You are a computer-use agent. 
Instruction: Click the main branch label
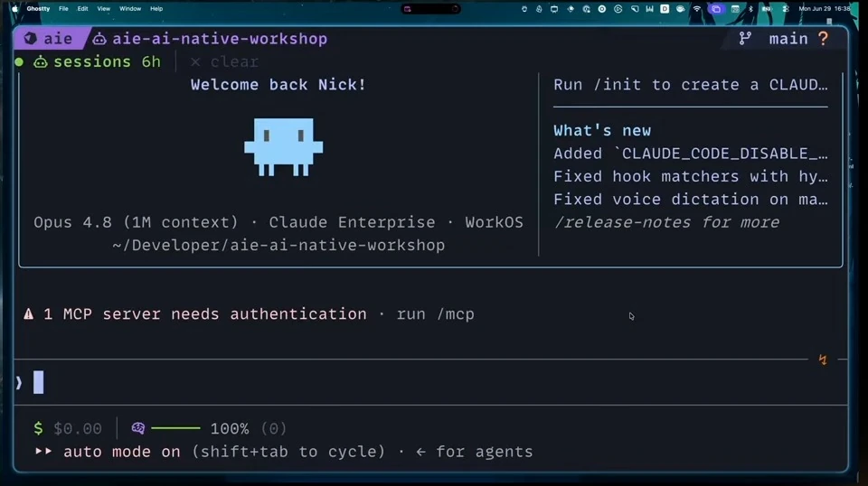click(x=788, y=39)
